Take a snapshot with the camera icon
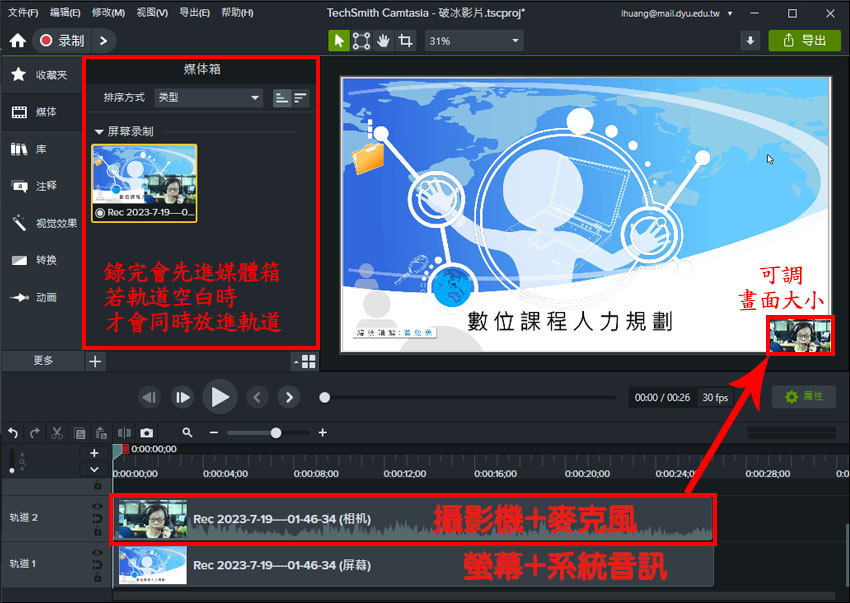The image size is (850, 603). [147, 433]
